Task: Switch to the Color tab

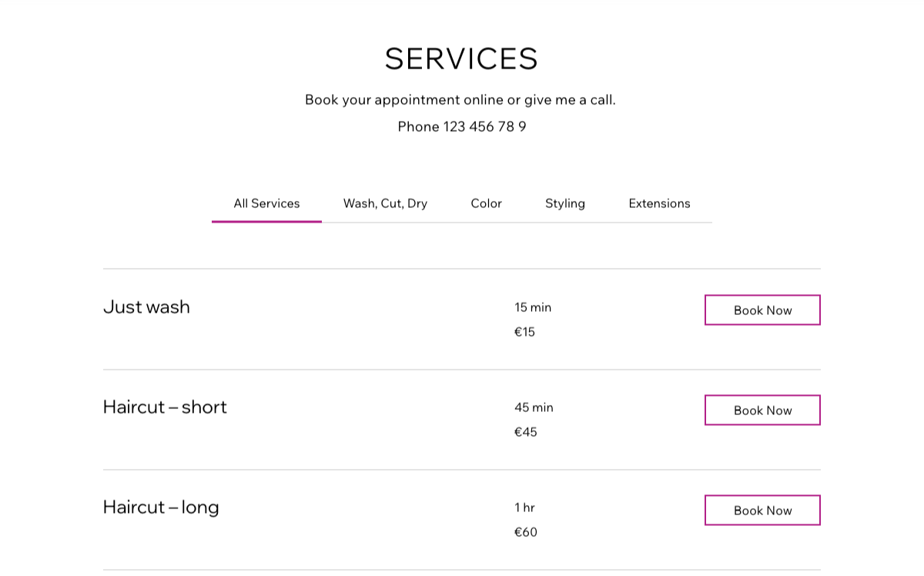Action: coord(486,203)
